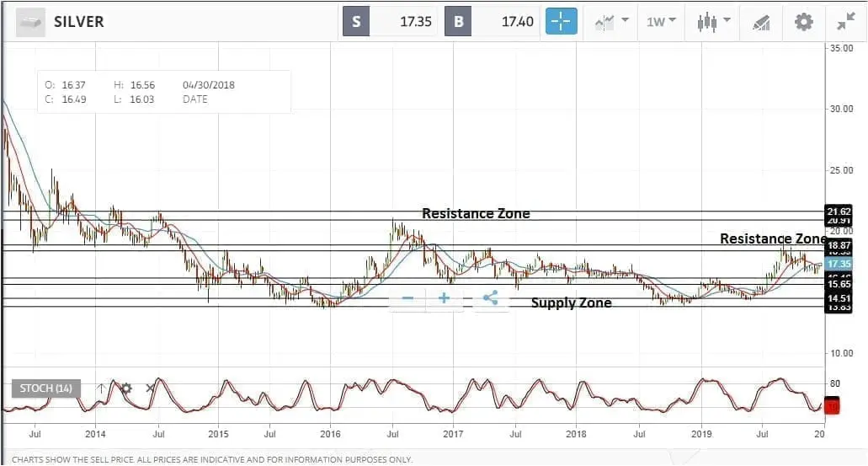Screen dimensions: 868x466
Task: Click the DATE label in info box
Action: 194,99
